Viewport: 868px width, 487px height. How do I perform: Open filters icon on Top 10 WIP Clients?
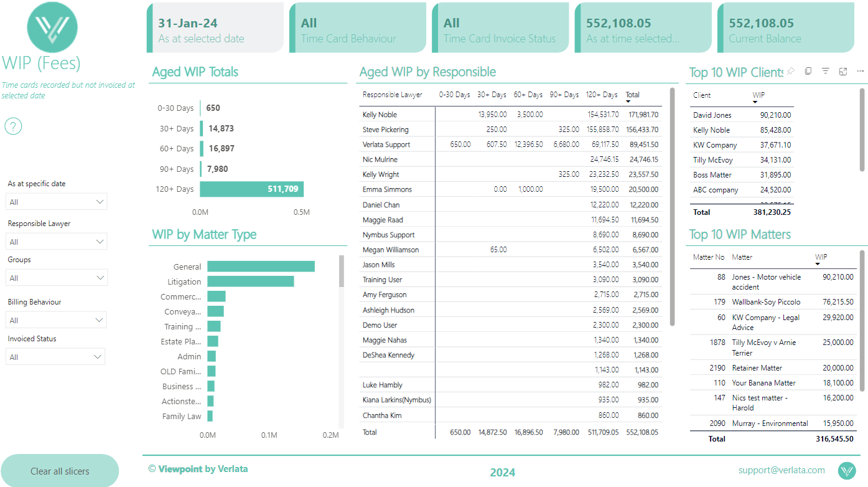coord(825,72)
